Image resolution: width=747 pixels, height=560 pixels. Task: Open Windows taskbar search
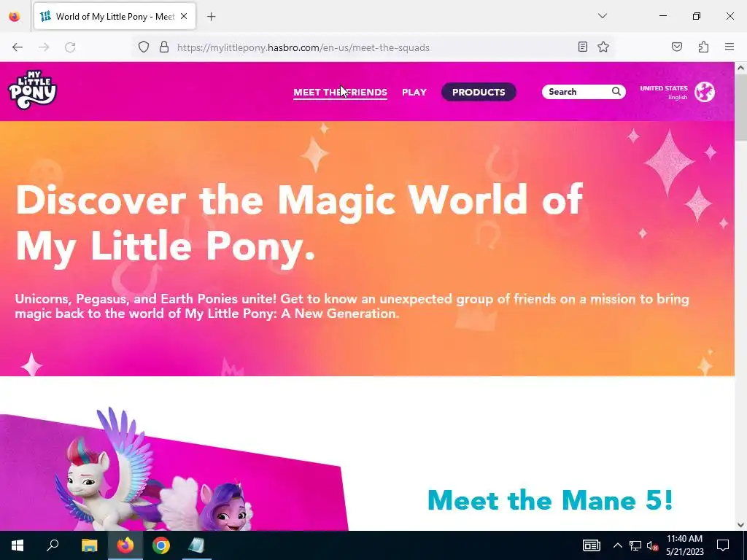click(x=53, y=545)
